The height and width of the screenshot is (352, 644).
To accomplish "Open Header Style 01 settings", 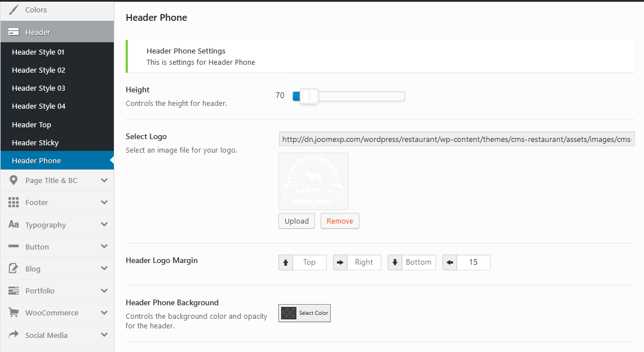I will point(38,52).
